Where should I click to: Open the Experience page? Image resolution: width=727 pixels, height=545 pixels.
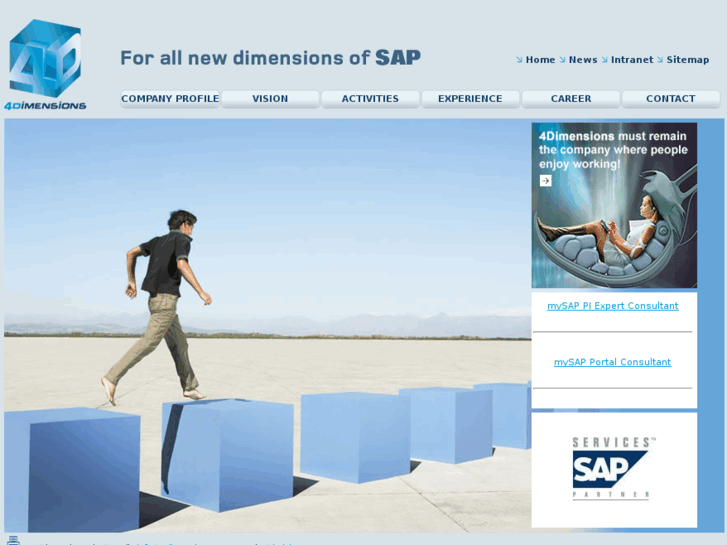tap(470, 99)
